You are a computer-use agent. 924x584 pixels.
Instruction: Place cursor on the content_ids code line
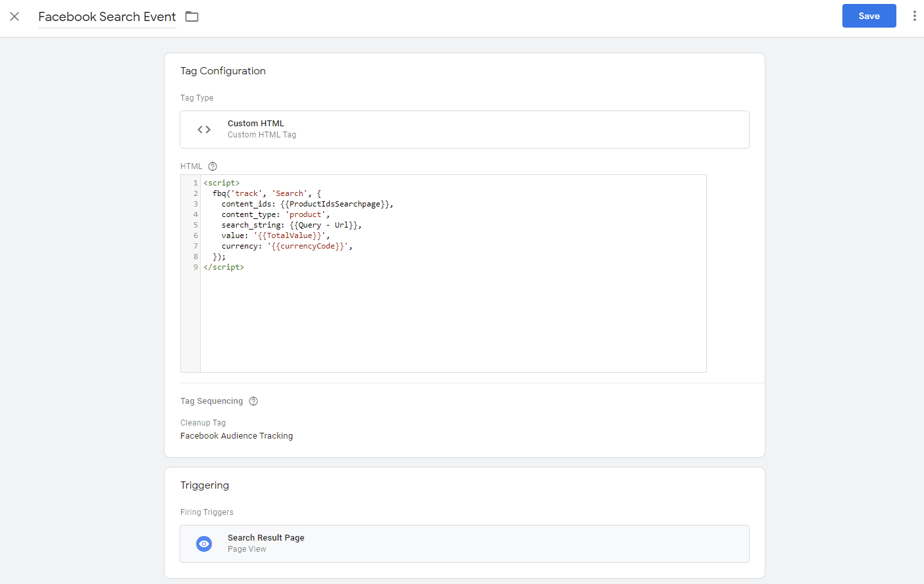307,204
